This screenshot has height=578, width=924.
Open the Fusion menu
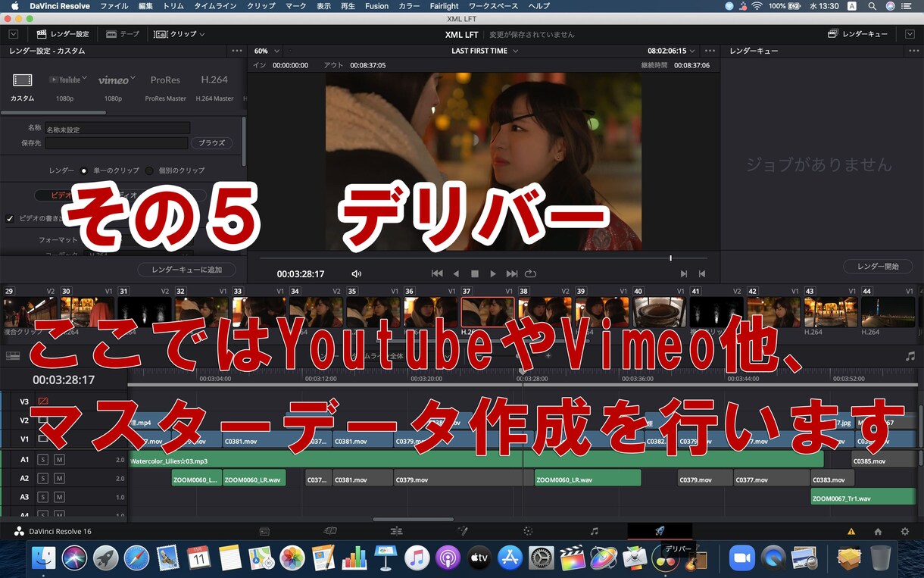(x=376, y=6)
